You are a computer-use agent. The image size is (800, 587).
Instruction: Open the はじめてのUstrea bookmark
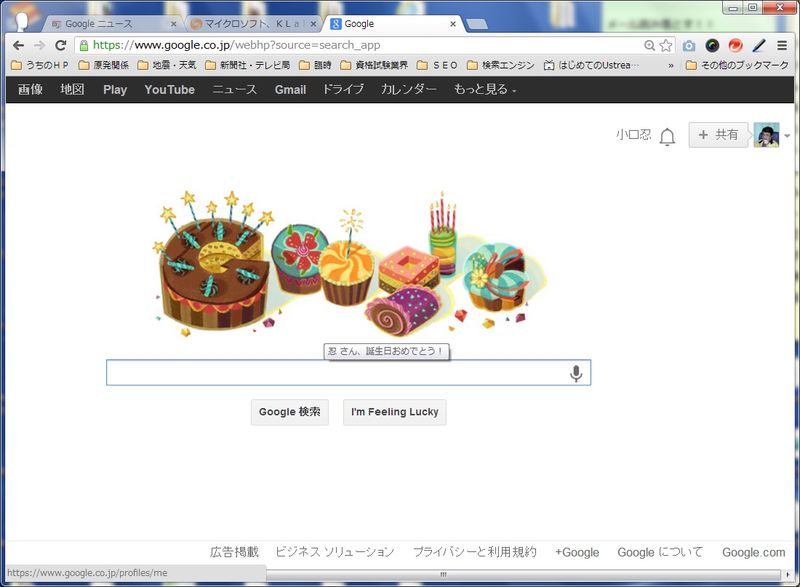(591, 65)
